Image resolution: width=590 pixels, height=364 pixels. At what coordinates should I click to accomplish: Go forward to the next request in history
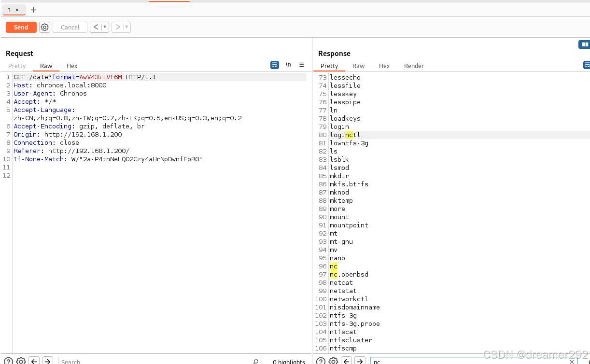(x=117, y=28)
